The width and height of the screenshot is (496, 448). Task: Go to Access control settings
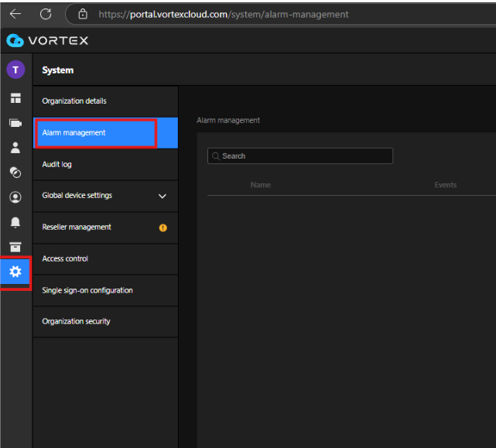[65, 259]
